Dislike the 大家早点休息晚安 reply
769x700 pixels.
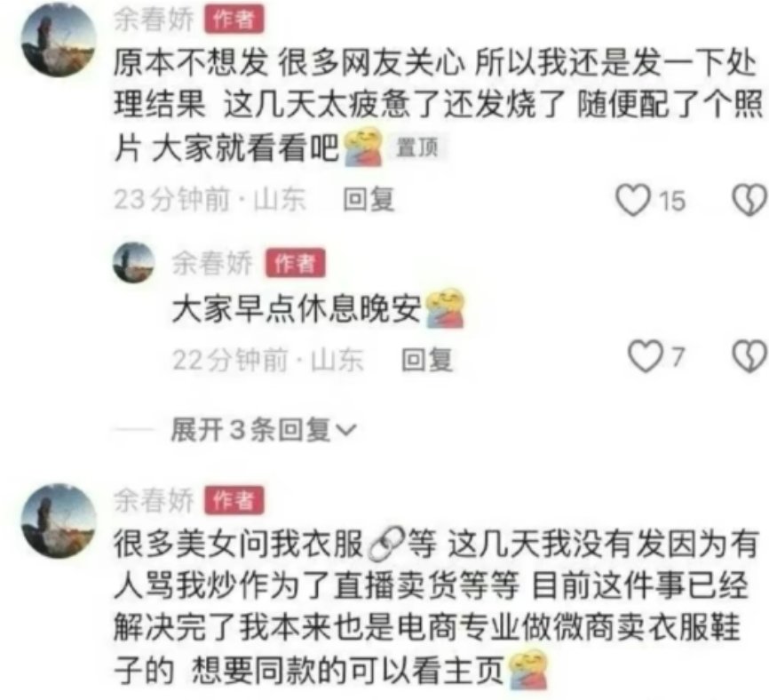tap(749, 356)
